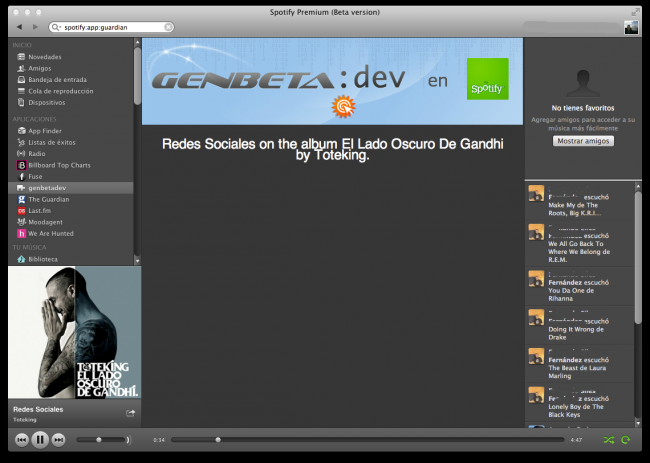Click the Amigos people icon
This screenshot has height=463, width=650.
[x=21, y=68]
